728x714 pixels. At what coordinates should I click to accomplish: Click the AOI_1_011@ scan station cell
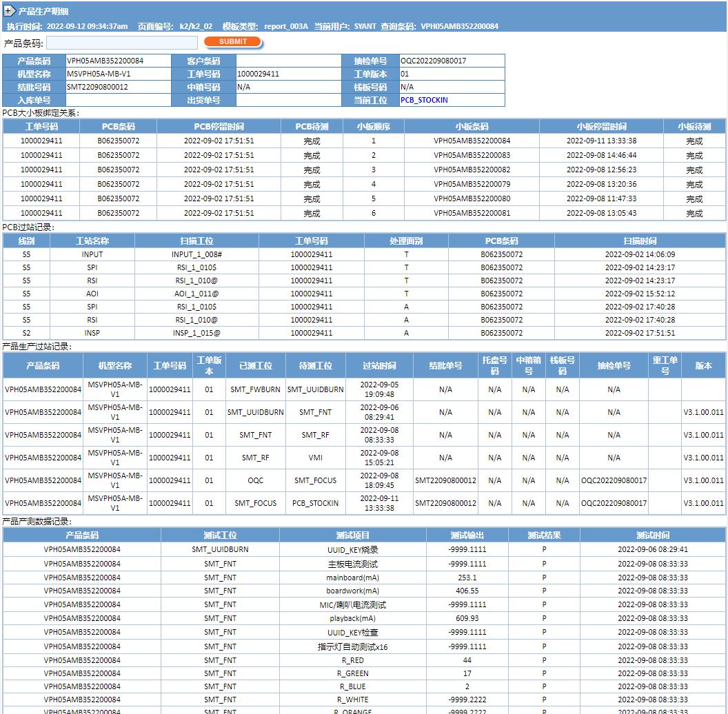pyautogui.click(x=196, y=294)
